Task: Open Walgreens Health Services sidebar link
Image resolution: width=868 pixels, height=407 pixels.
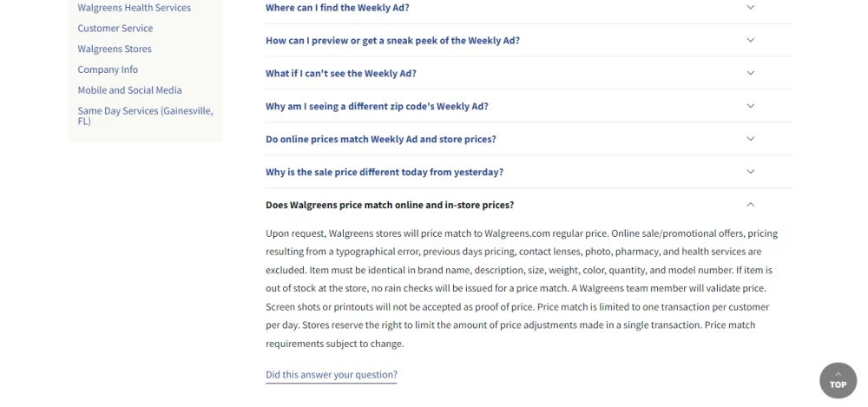Action: pyautogui.click(x=135, y=8)
